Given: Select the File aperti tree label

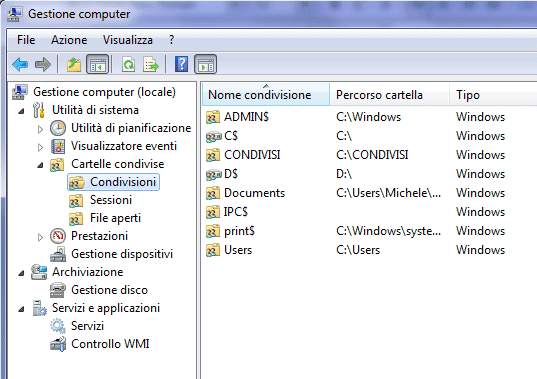Looking at the screenshot, I should pyautogui.click(x=115, y=218).
